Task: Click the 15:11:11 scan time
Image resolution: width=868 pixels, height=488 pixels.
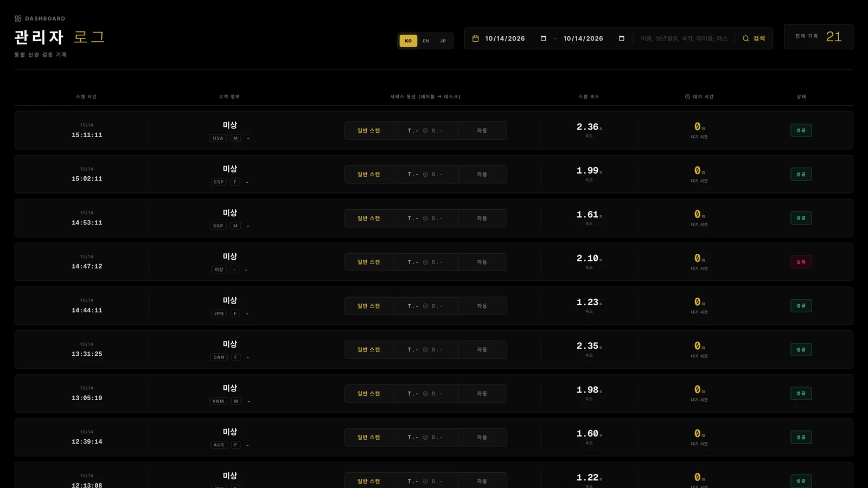Action: pyautogui.click(x=87, y=135)
